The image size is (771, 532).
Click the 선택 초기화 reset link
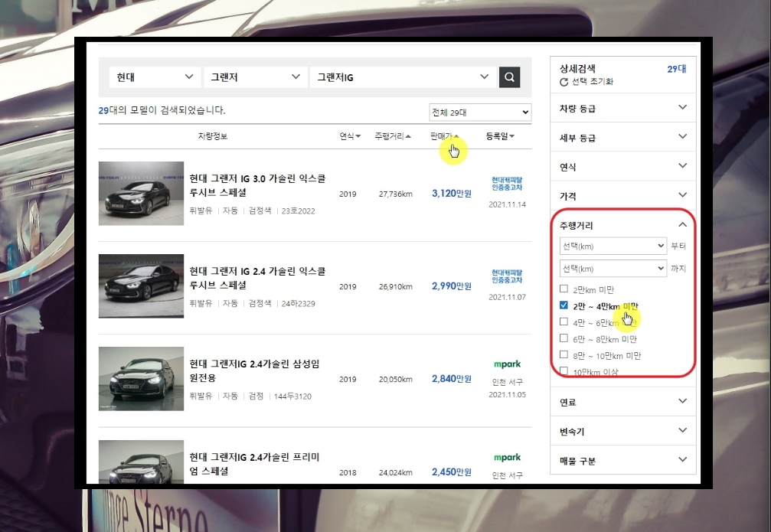[x=592, y=82]
